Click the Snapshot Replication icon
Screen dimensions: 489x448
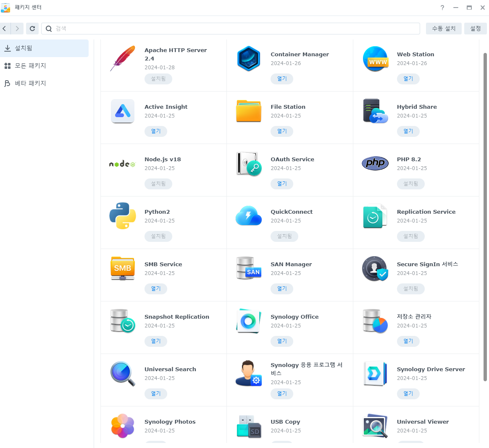click(x=123, y=321)
